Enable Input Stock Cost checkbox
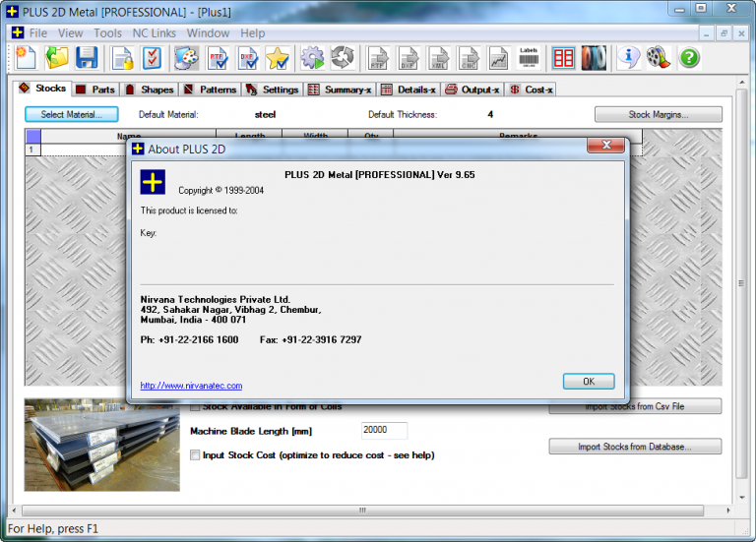Viewport: 756px width, 542px height. [x=195, y=455]
